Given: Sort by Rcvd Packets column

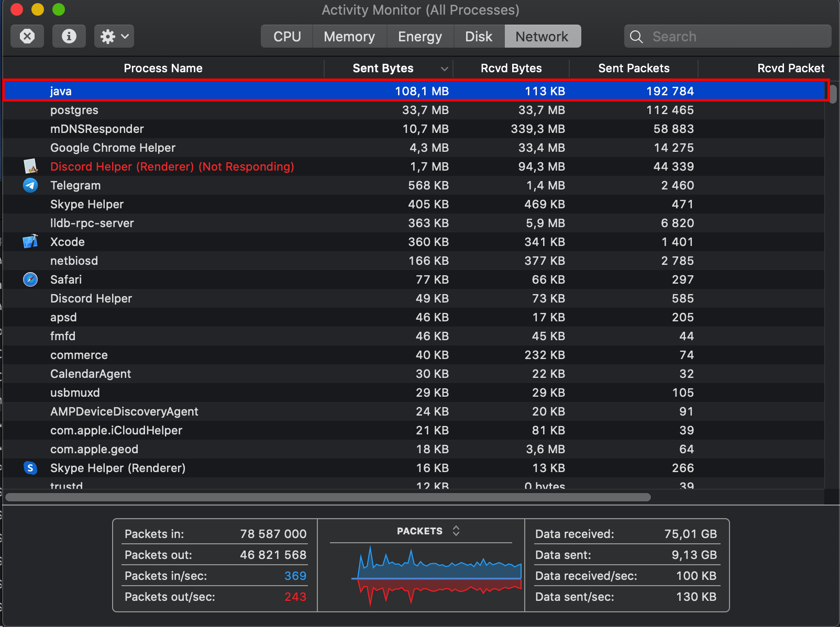Looking at the screenshot, I should (791, 68).
